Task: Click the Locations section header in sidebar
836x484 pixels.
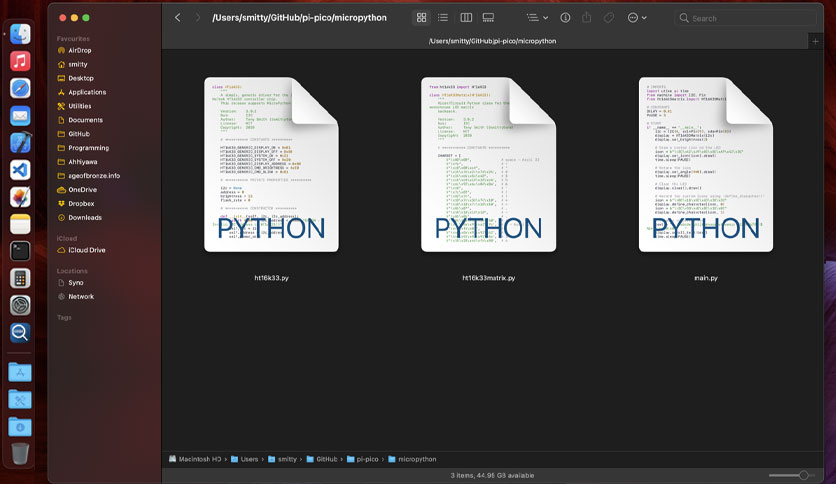Action: [x=72, y=271]
